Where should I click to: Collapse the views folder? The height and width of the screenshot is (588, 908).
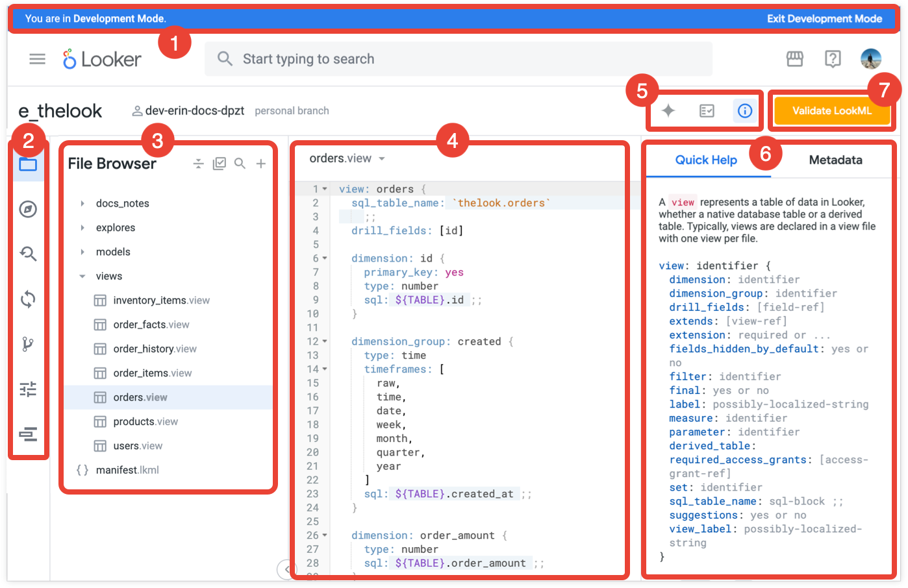point(82,276)
